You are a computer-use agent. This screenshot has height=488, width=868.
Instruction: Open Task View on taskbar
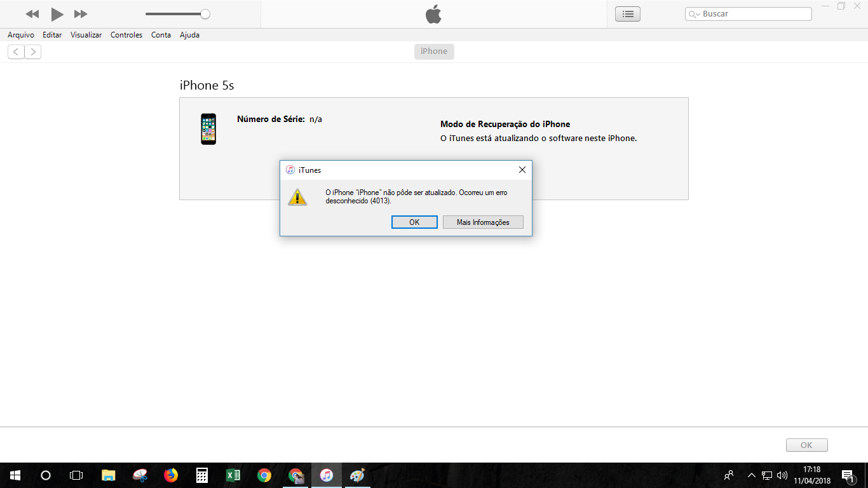(x=76, y=475)
